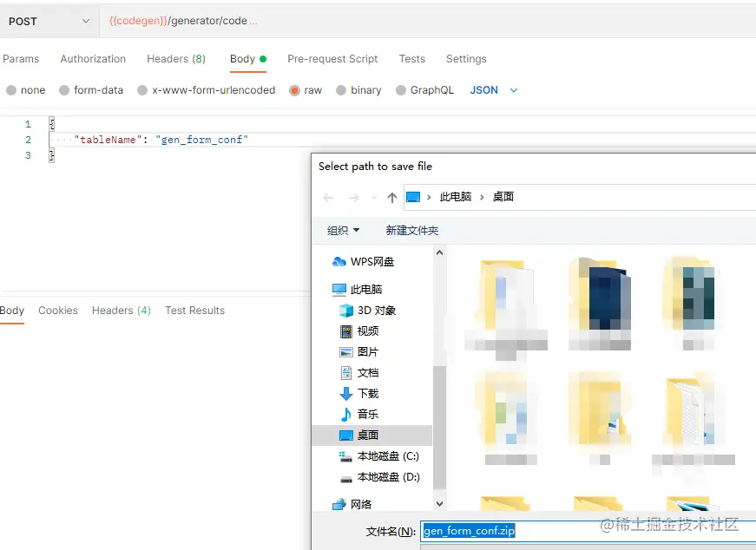Viewport: 756px width, 550px height.
Task: Click 此电脑 in the address breadcrumb
Action: click(x=456, y=197)
